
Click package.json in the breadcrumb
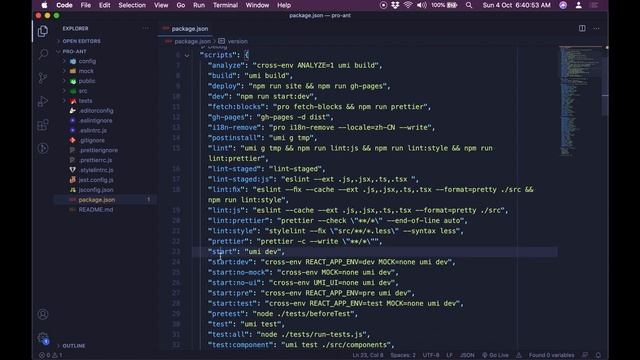tap(192, 41)
